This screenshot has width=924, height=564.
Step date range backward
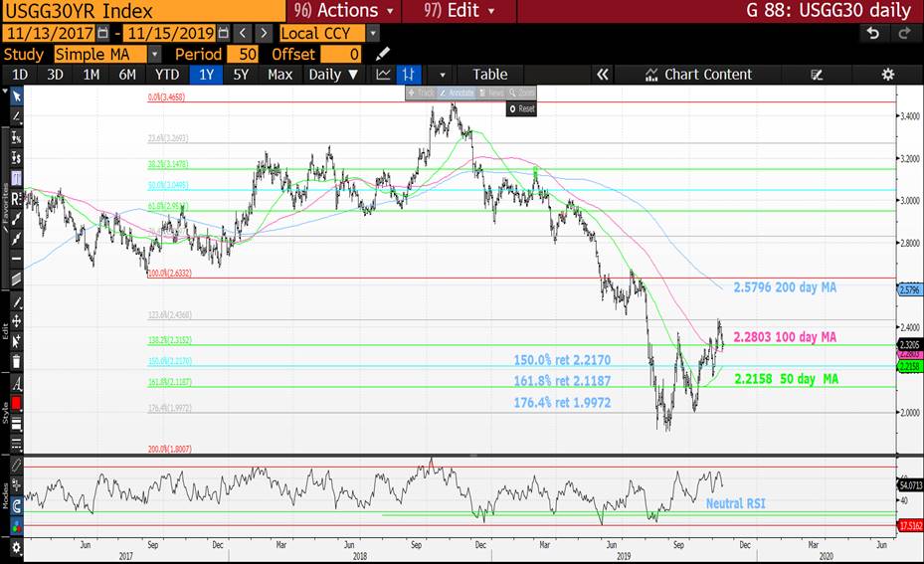tap(243, 33)
